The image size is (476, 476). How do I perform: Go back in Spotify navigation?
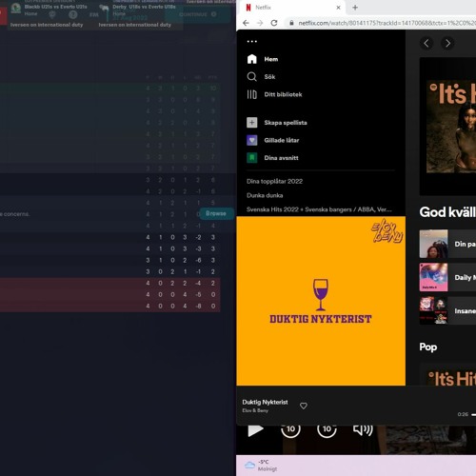coord(426,43)
